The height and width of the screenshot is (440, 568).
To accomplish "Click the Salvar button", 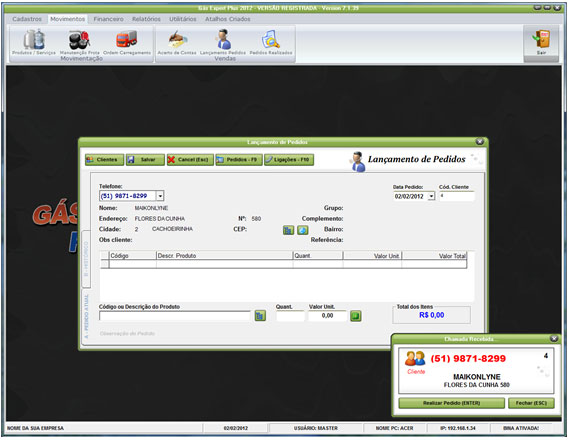I will (145, 160).
